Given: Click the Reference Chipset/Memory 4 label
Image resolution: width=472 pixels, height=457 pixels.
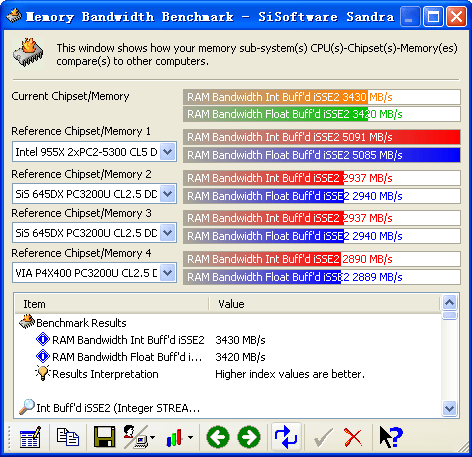Looking at the screenshot, I should point(81,253).
